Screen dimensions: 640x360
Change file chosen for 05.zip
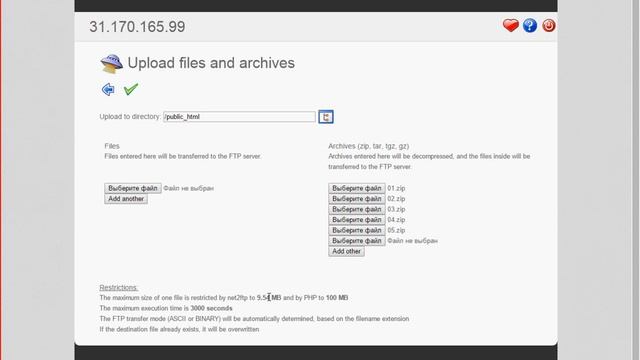(x=357, y=230)
